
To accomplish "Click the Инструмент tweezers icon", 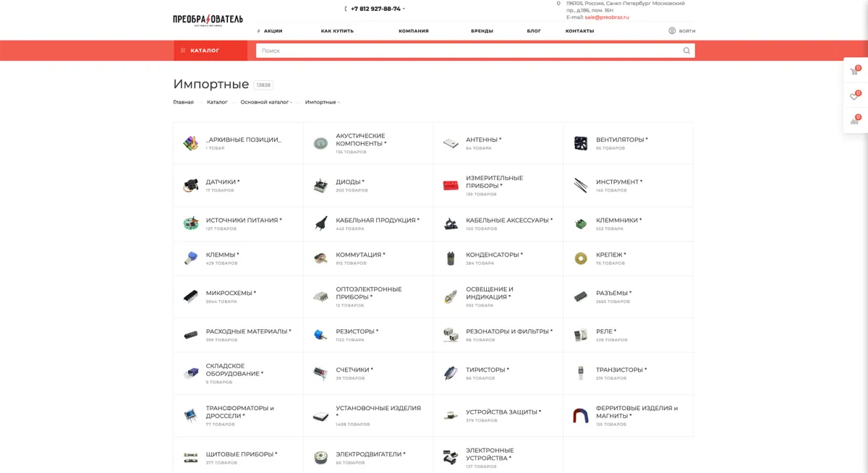I will (x=581, y=186).
